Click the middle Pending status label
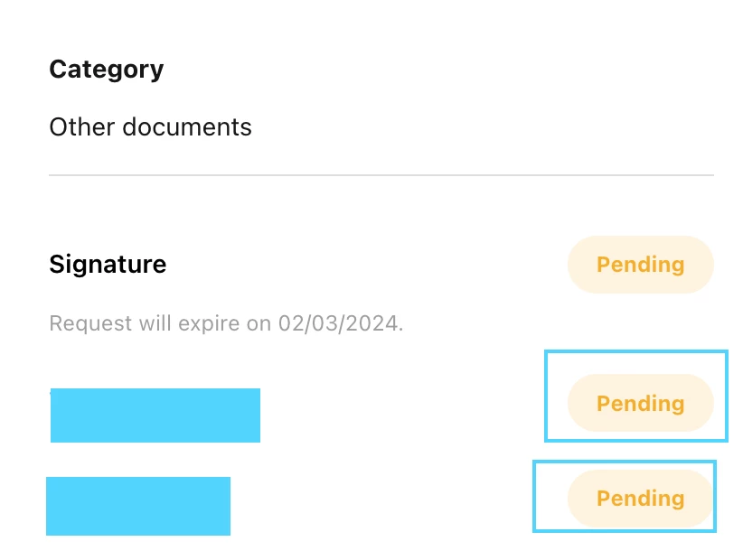Screen dimensions: 743x560 click(x=641, y=404)
